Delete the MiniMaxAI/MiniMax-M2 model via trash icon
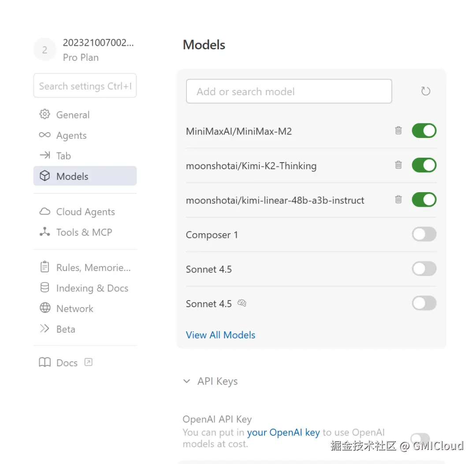This screenshot has width=476, height=464. coord(398,130)
